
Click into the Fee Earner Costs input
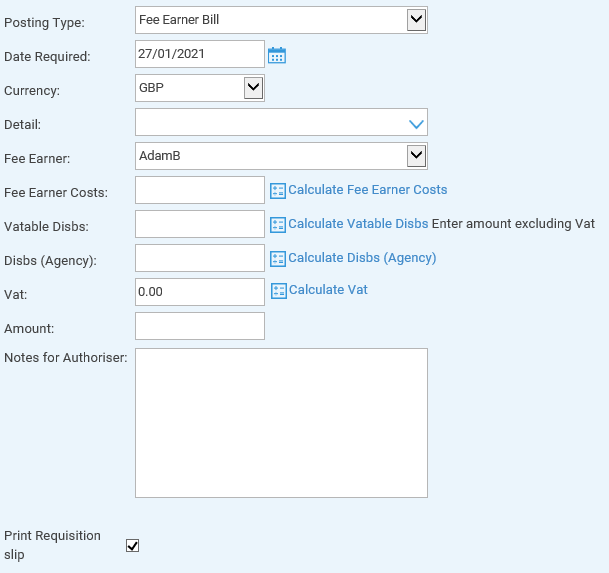click(x=200, y=190)
